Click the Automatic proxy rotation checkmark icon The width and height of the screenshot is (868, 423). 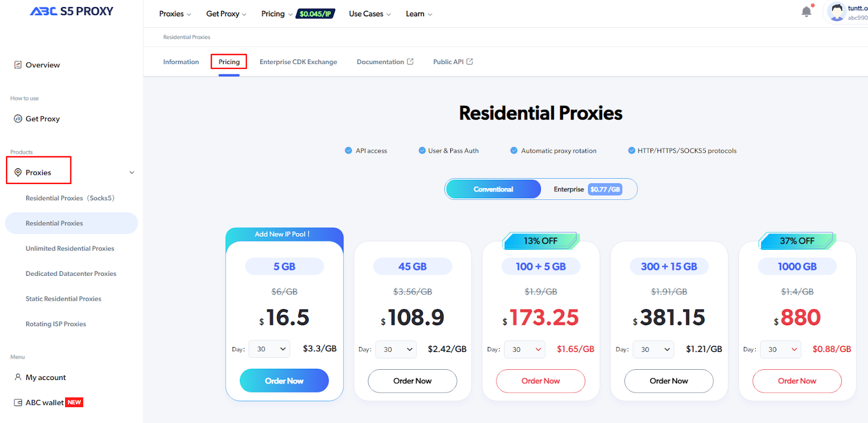tap(514, 150)
